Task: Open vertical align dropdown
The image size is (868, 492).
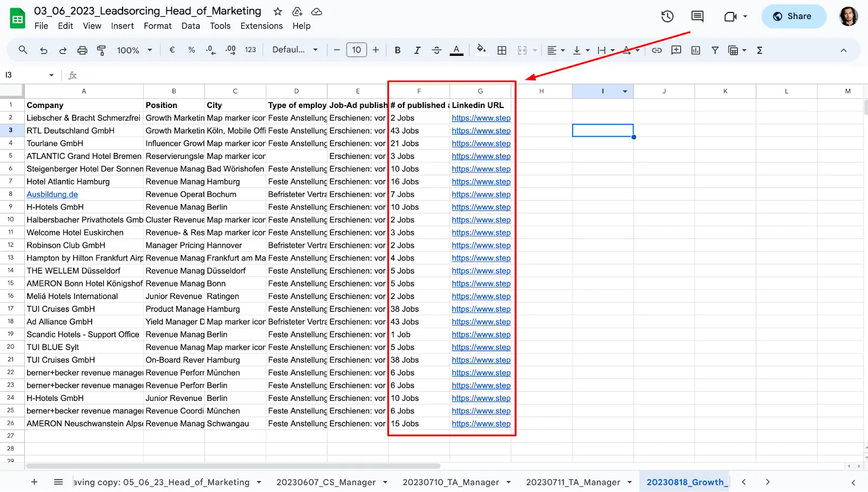Action: tap(581, 50)
